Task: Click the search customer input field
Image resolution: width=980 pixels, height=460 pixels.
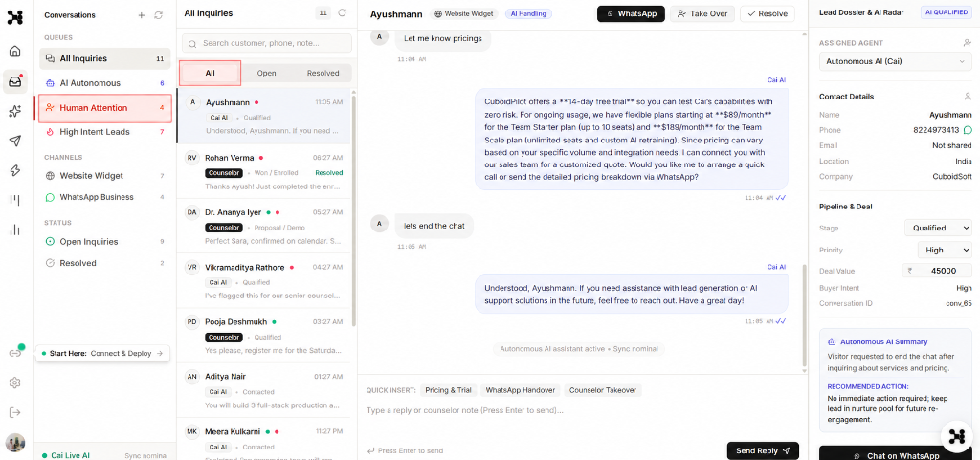Action: pyautogui.click(x=267, y=43)
